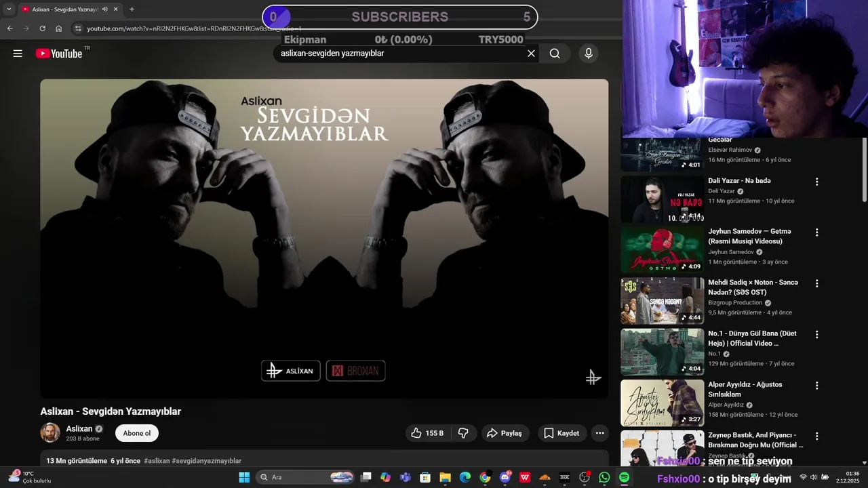Open the weather widget showing 10°C
Viewport: 868px width, 488px height.
(x=29, y=477)
